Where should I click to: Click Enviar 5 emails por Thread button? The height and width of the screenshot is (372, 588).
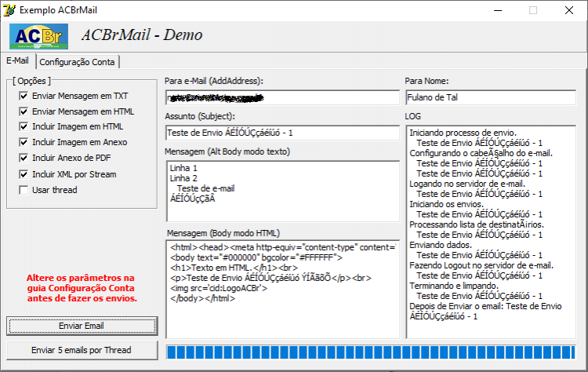pyautogui.click(x=82, y=350)
